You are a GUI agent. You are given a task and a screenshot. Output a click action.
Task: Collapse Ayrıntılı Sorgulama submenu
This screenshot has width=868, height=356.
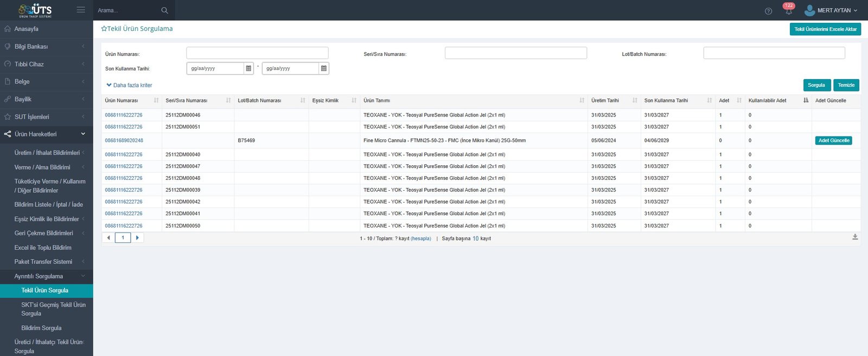[46, 276]
